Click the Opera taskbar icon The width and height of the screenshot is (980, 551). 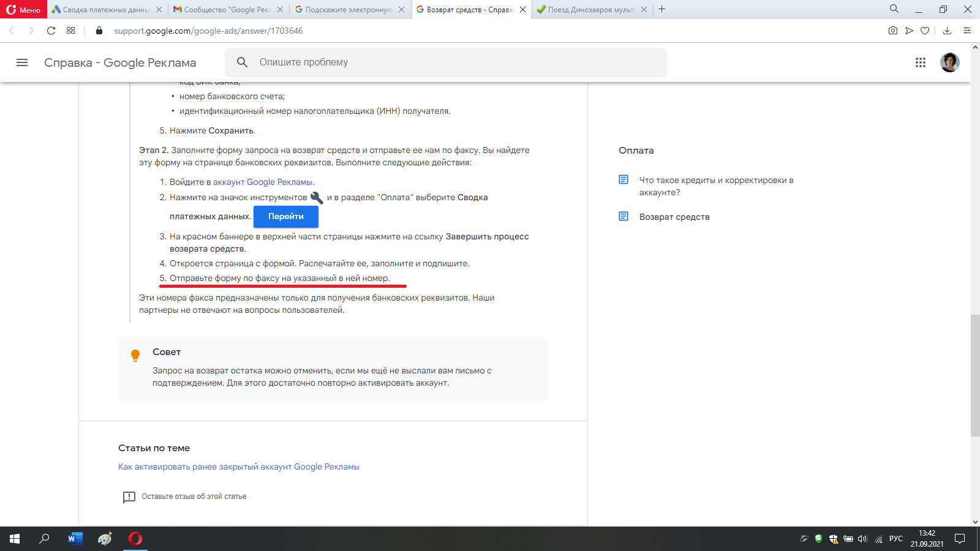(x=135, y=539)
